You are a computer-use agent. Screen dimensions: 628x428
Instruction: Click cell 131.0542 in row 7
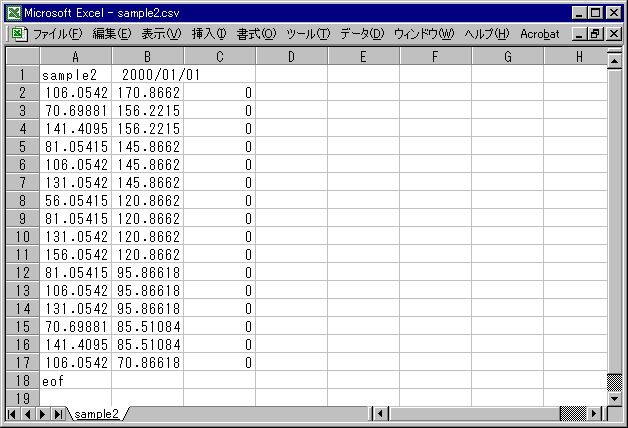click(75, 183)
